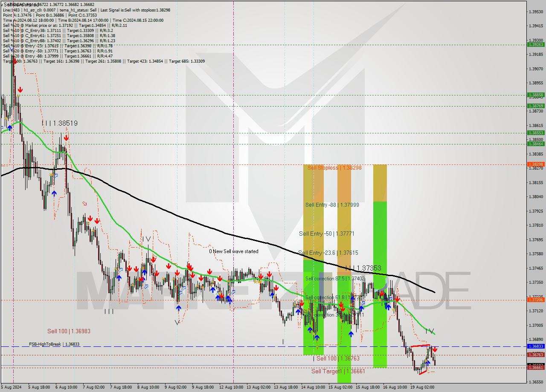Click the green 1.38464 price tag on axis

tap(536, 144)
